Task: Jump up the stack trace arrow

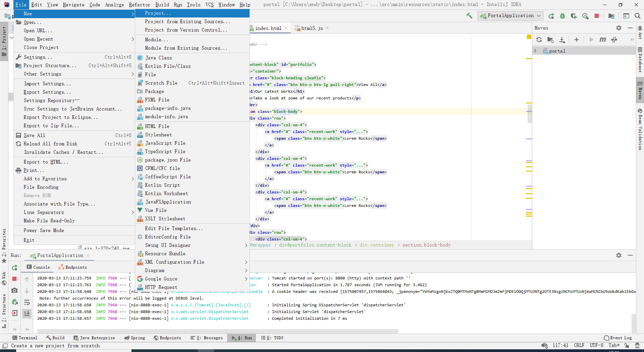Action: tap(27, 279)
